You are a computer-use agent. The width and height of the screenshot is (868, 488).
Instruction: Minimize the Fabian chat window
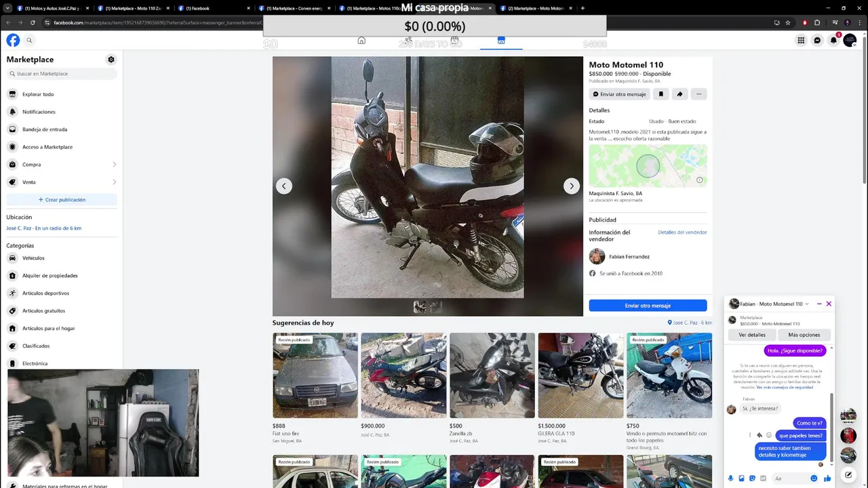819,304
